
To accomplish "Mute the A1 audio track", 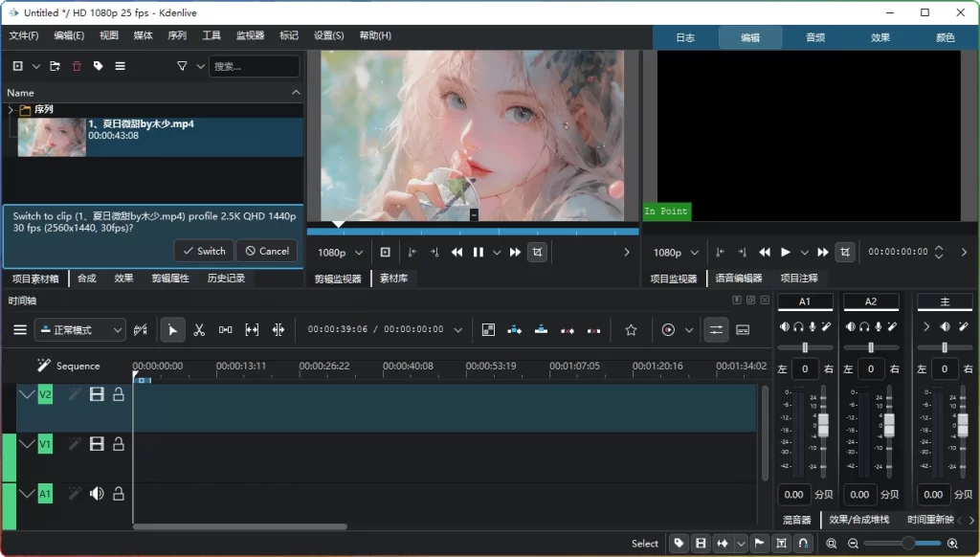I will coord(98,494).
